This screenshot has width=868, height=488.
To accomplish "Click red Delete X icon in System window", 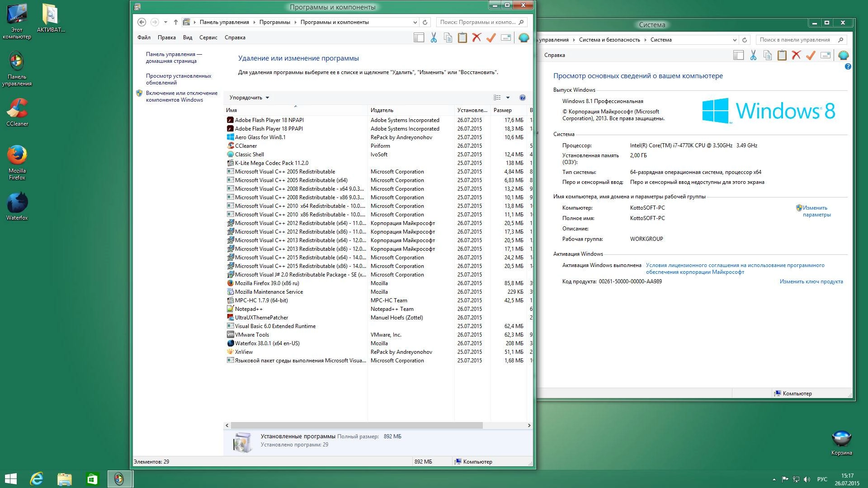I will pyautogui.click(x=796, y=56).
